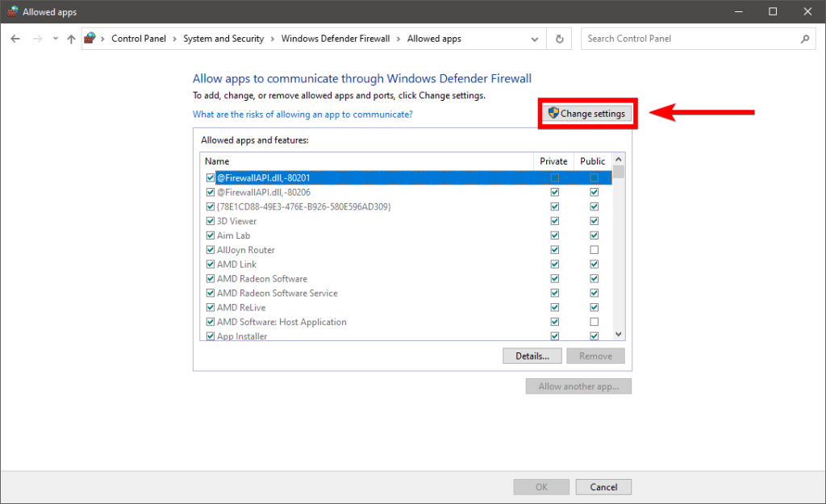Expand chevron after System and Security
This screenshot has width=826, height=504.
tap(273, 39)
